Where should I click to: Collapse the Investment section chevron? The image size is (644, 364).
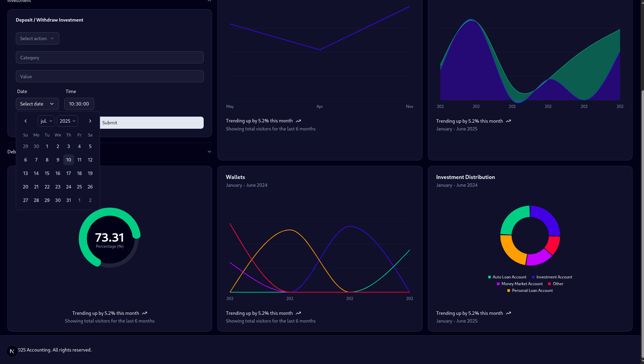tap(209, 1)
